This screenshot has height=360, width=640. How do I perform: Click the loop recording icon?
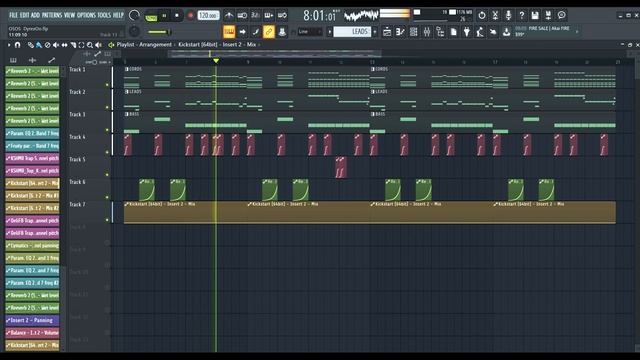282,16
